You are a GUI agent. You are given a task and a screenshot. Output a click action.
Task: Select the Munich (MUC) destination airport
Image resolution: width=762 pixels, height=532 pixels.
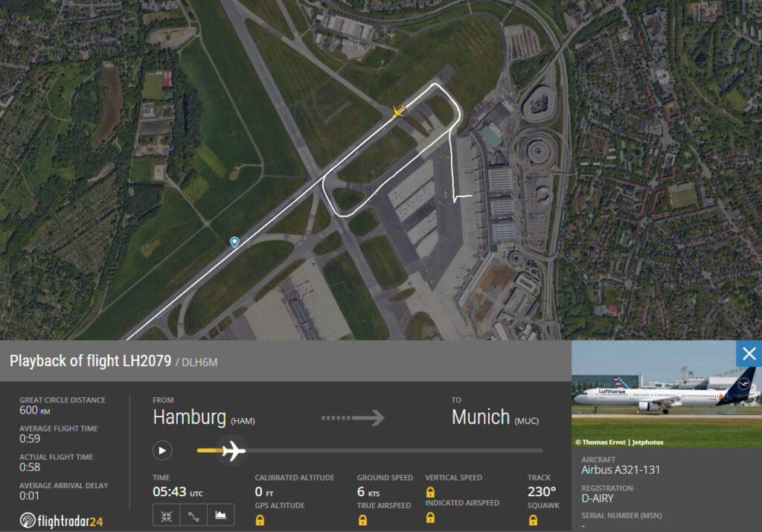(495, 417)
